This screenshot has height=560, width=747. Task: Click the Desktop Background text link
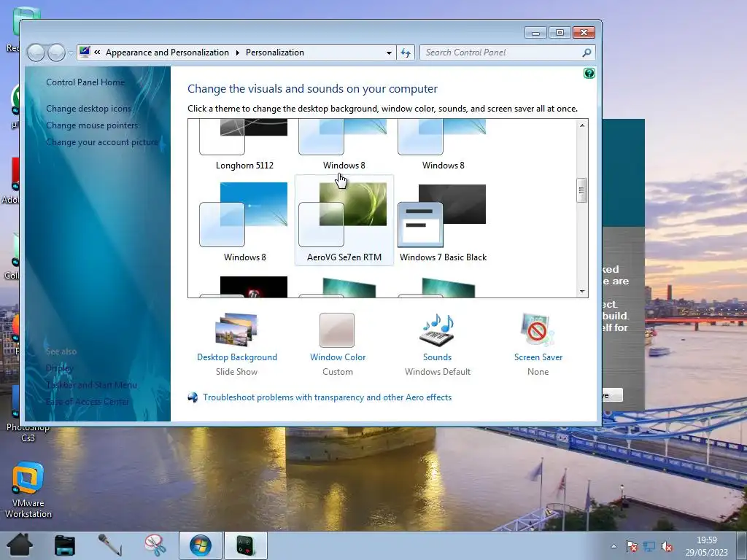pyautogui.click(x=237, y=357)
